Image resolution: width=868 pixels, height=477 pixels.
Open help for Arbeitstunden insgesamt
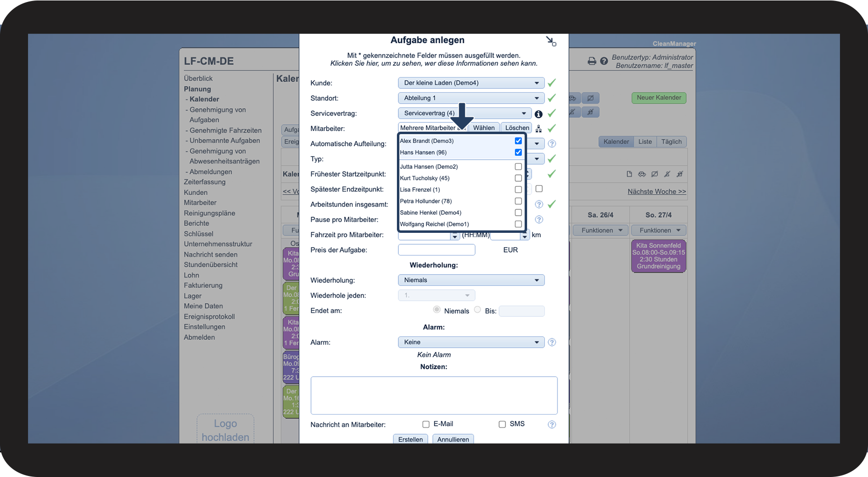(x=539, y=204)
